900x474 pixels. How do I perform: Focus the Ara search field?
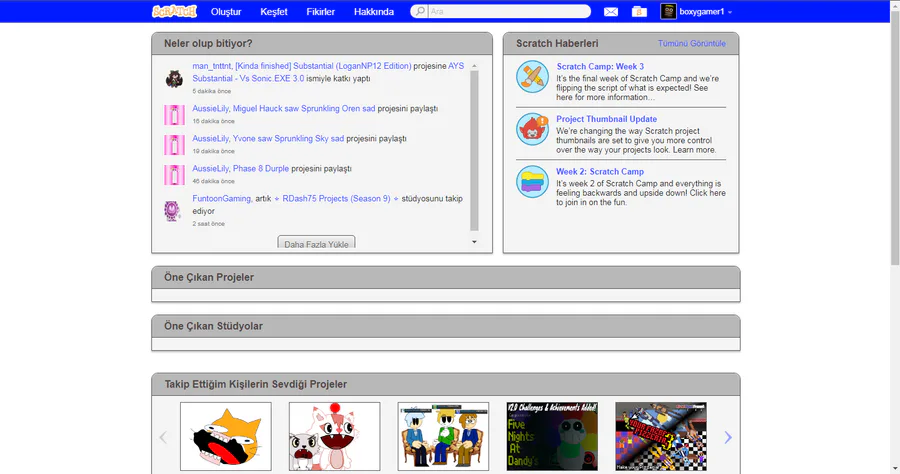pyautogui.click(x=509, y=11)
